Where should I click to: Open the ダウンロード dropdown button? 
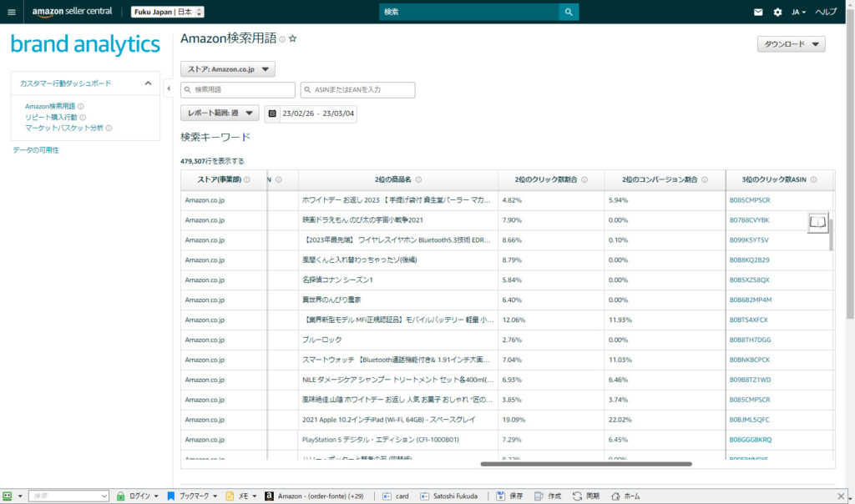(792, 44)
